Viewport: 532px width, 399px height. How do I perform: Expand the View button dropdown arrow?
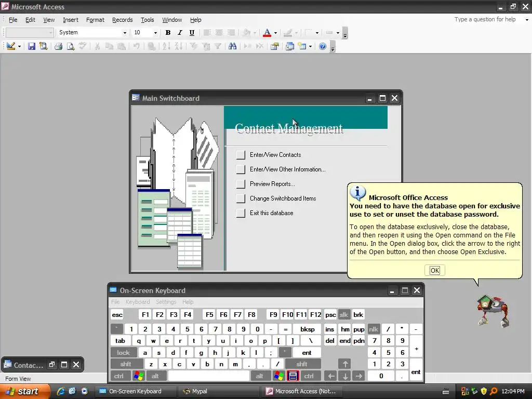coord(19,46)
